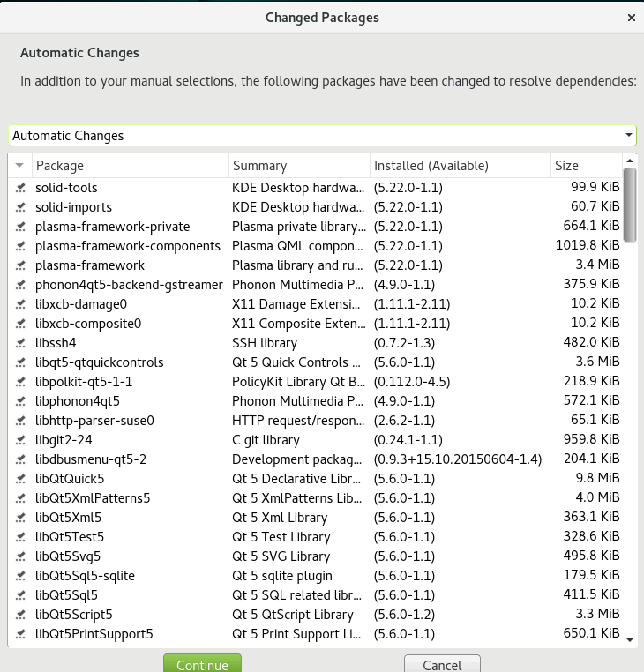Viewport: 644px width, 672px height.
Task: Click the status column sort arrow header
Action: point(19,166)
